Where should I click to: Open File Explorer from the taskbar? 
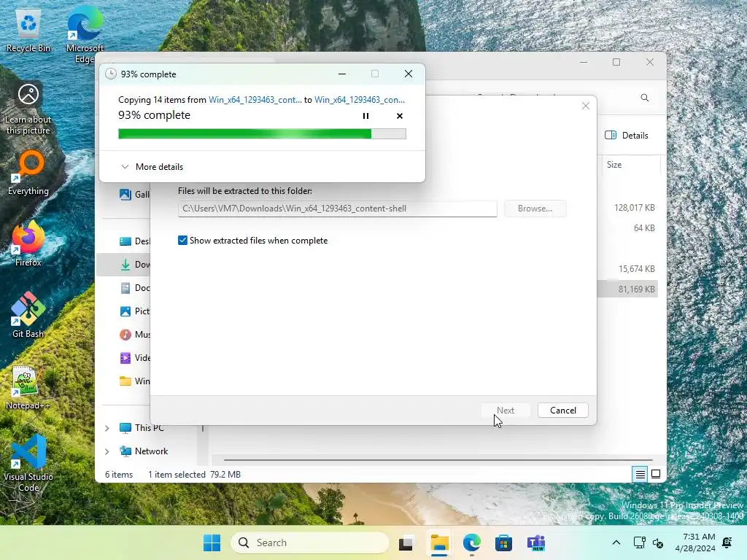click(x=439, y=542)
